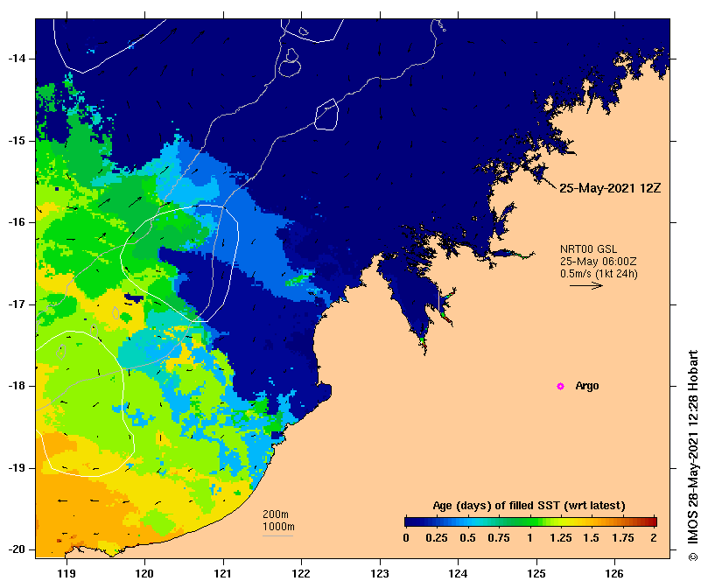Click latitude axis label -16
The image size is (708, 588).
(17, 222)
